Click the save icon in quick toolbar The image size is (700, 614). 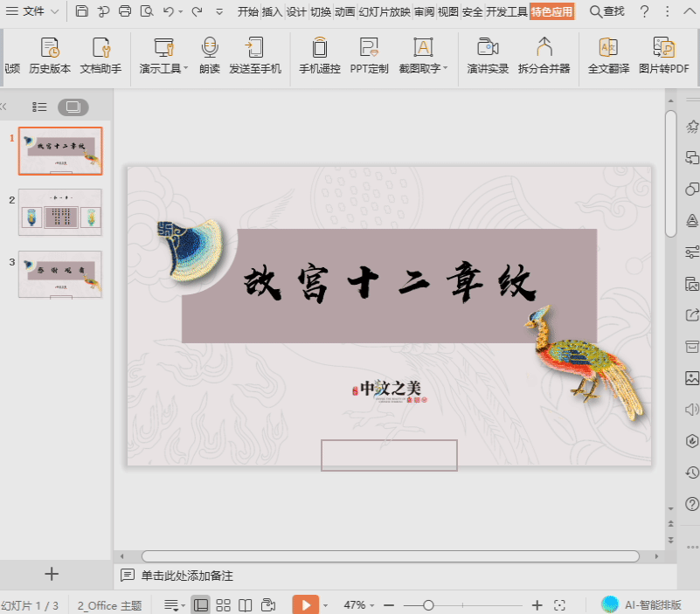click(81, 11)
